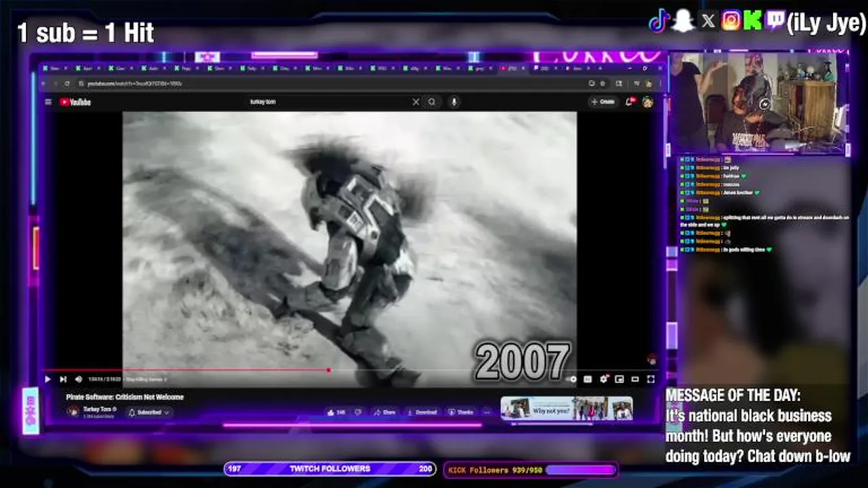Expand the Subscribed dropdown
The image size is (868, 488).
coord(149,412)
